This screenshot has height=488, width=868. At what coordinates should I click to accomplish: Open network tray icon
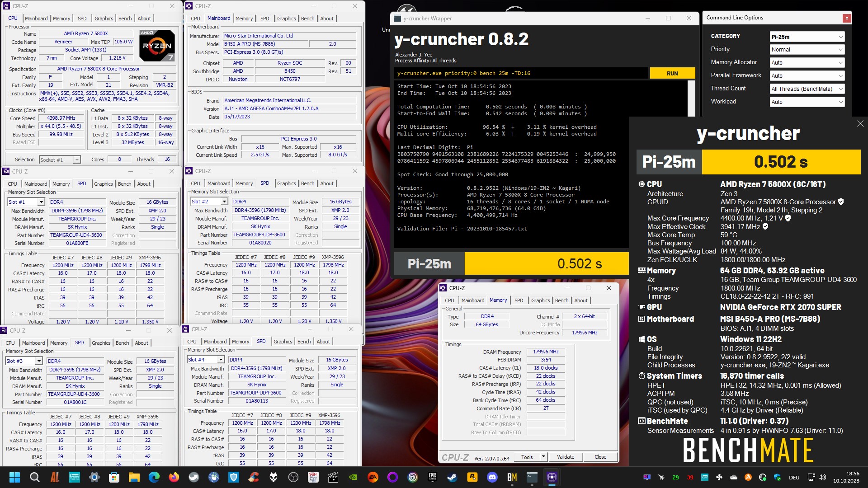click(x=811, y=478)
